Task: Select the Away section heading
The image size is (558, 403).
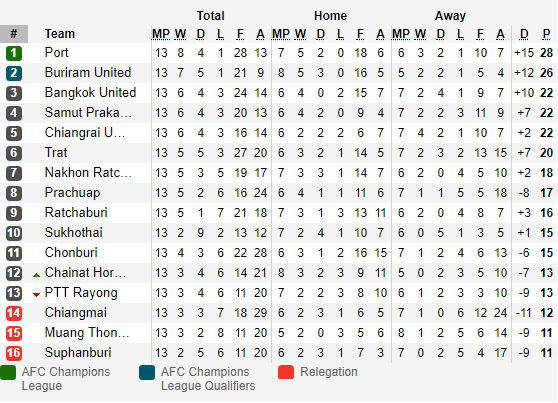Action: (x=450, y=16)
